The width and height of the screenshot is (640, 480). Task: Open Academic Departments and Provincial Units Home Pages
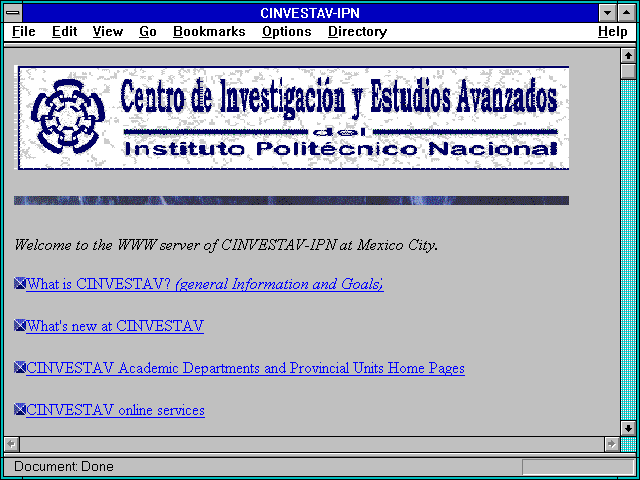[245, 368]
